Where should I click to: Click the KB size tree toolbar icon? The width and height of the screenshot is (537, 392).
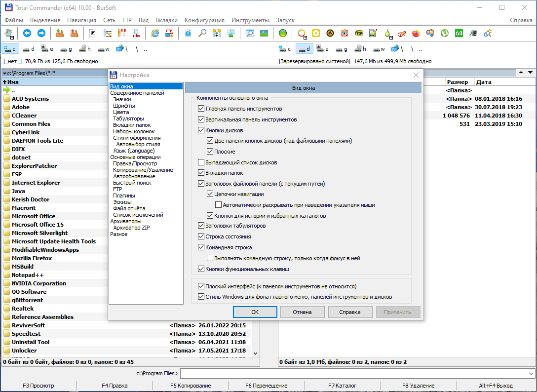coord(122,33)
